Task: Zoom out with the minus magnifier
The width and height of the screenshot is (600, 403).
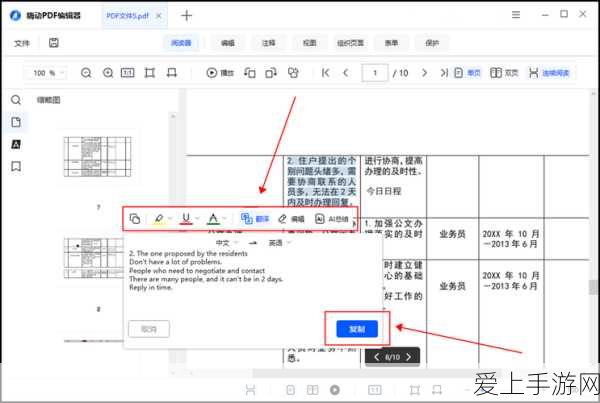Action: click(86, 73)
